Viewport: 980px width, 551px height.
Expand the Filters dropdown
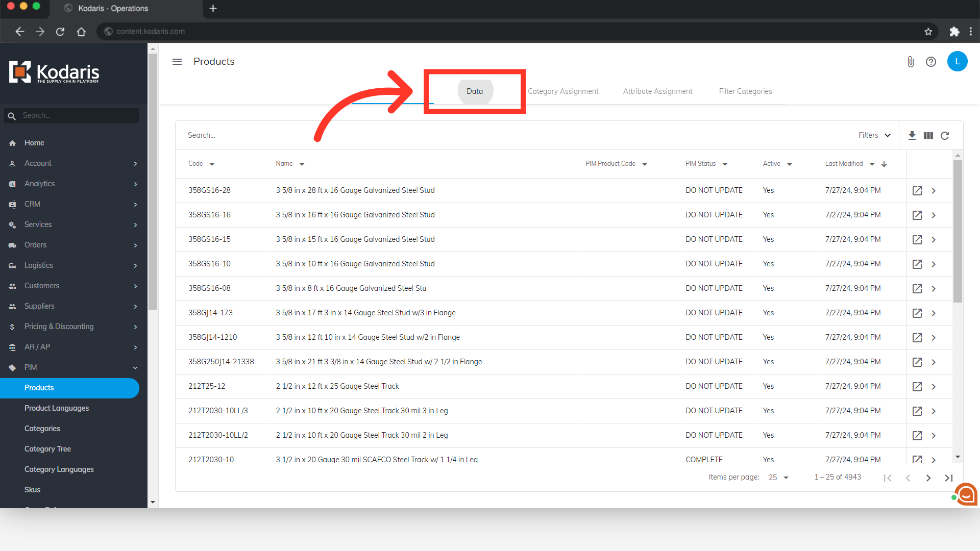(874, 135)
